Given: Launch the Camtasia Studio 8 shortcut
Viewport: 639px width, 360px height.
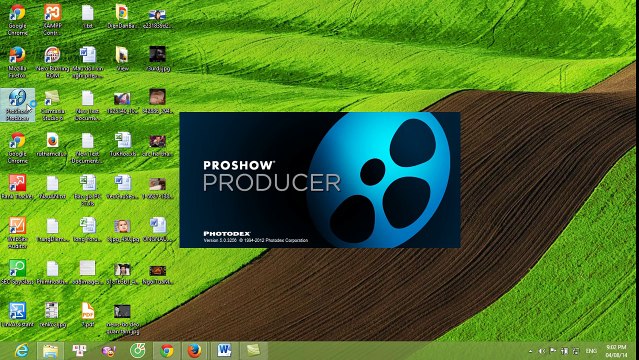Looking at the screenshot, I should 52,105.
